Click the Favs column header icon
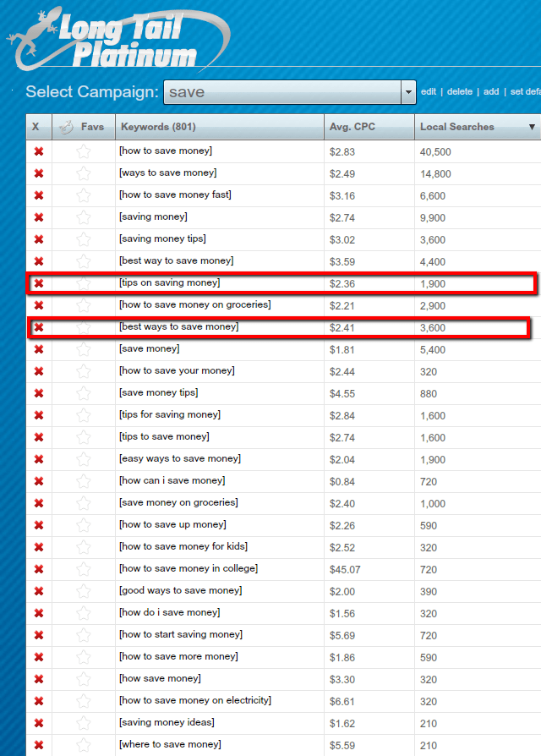The height and width of the screenshot is (756, 541). (x=66, y=127)
